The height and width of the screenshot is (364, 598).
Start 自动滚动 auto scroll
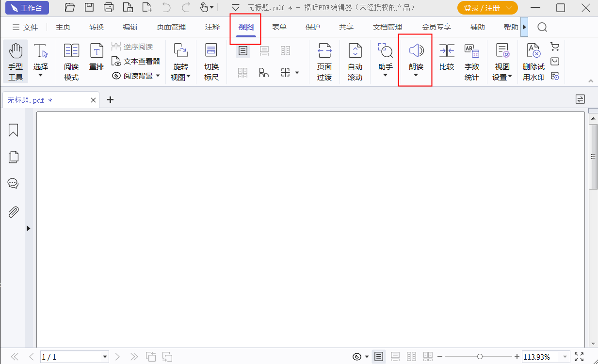point(355,62)
